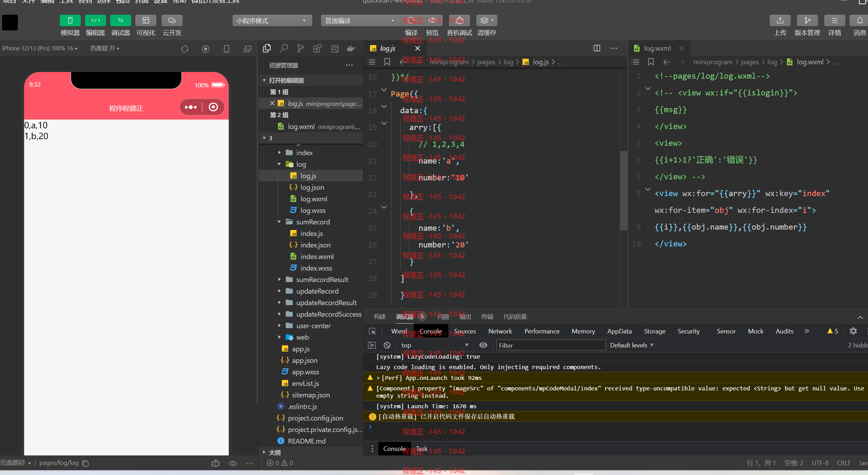Open the Visualization (可视化) tool
The width and height of the screenshot is (868, 475).
[x=146, y=21]
